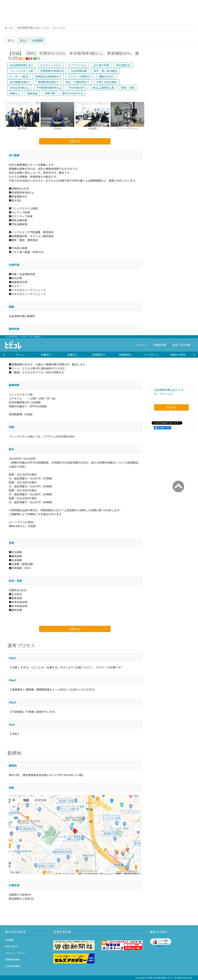Click 求職者利用規約 in the footer
Image resolution: width=198 pixels, height=980 pixels.
13,960
